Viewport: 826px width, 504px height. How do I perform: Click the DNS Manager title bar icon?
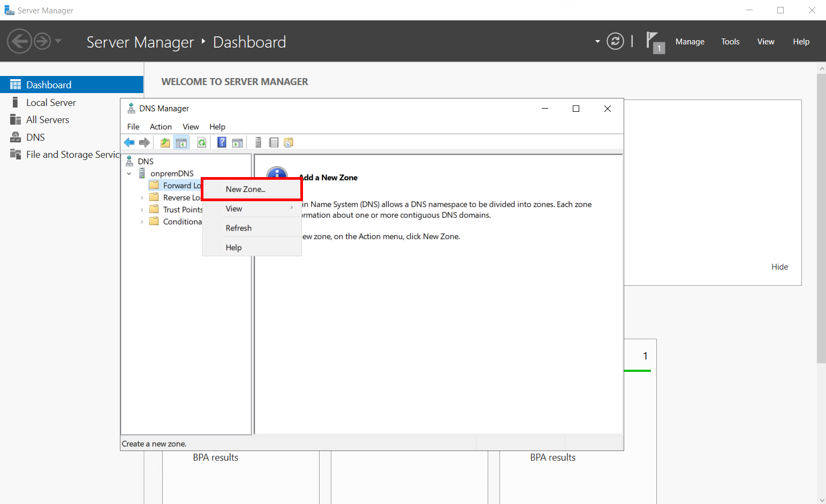click(x=131, y=109)
